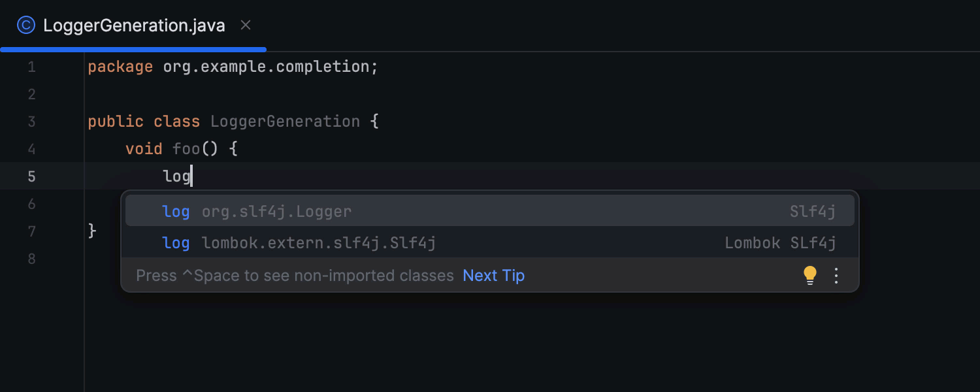Place the cursor on the package keyword
Viewport: 980px width, 392px height.
(x=120, y=67)
